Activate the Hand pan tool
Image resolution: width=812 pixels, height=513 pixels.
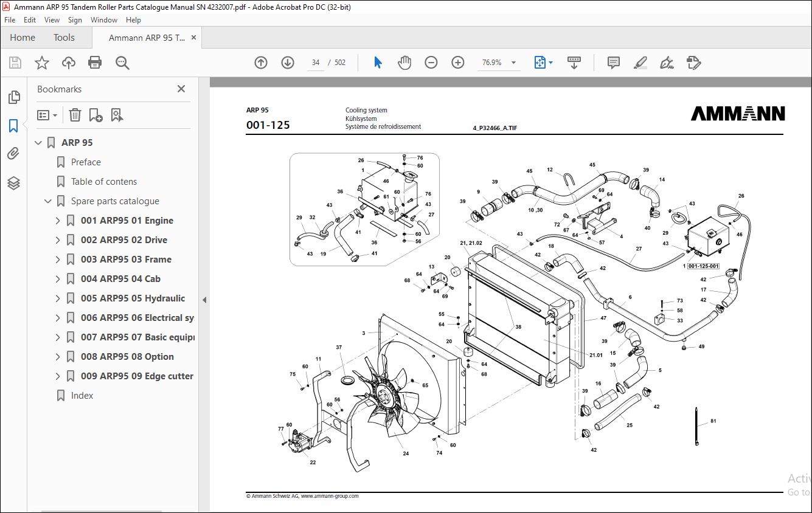[x=404, y=63]
